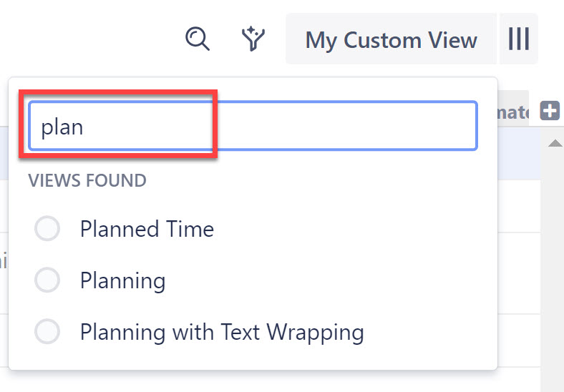The height and width of the screenshot is (392, 564).
Task: Click the magnifier search icon
Action: (197, 39)
